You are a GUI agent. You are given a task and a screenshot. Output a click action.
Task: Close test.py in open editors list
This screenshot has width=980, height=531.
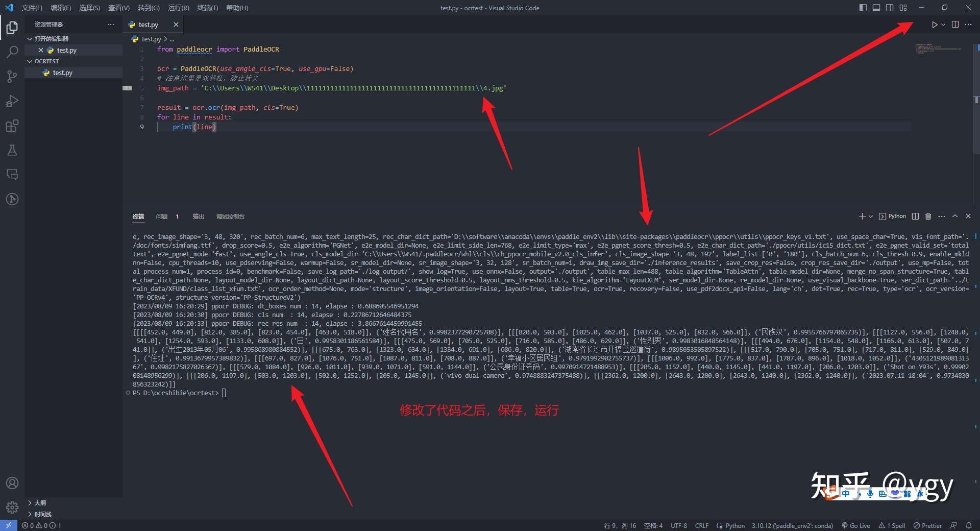click(x=41, y=50)
